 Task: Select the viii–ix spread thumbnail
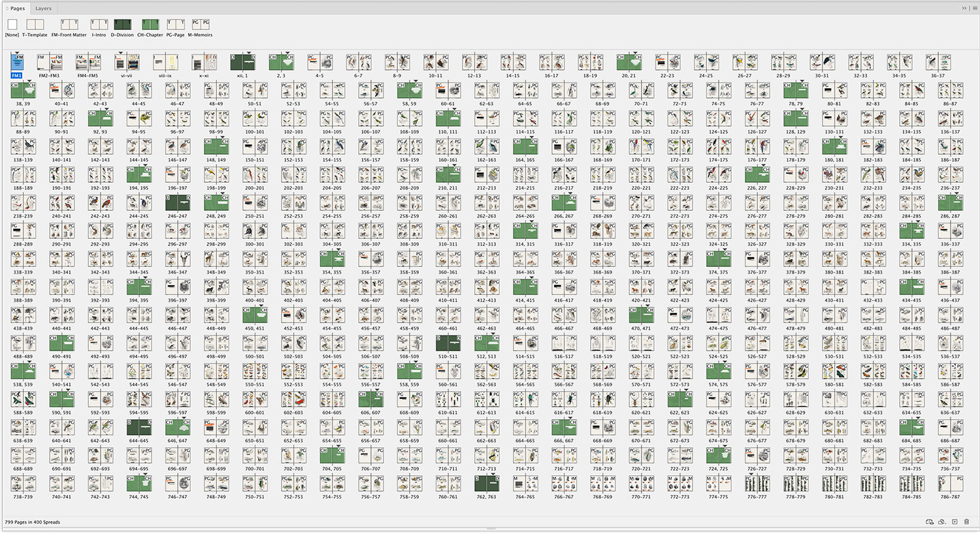(165, 63)
